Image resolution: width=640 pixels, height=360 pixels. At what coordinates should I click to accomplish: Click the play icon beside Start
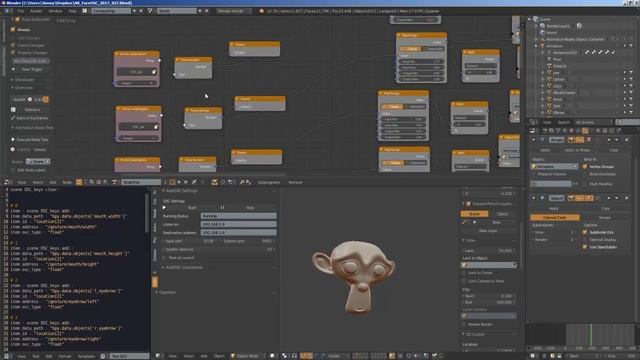[x=164, y=207]
